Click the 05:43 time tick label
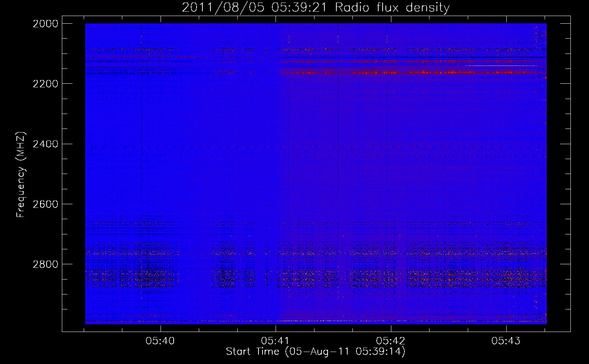The height and width of the screenshot is (364, 589). [506, 341]
